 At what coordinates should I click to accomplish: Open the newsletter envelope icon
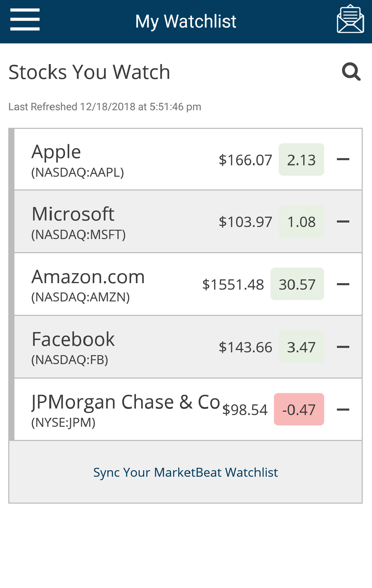[x=350, y=19]
